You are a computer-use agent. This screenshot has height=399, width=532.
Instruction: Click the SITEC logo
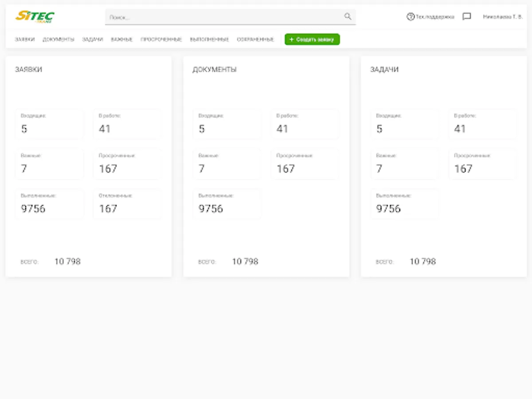tap(35, 16)
